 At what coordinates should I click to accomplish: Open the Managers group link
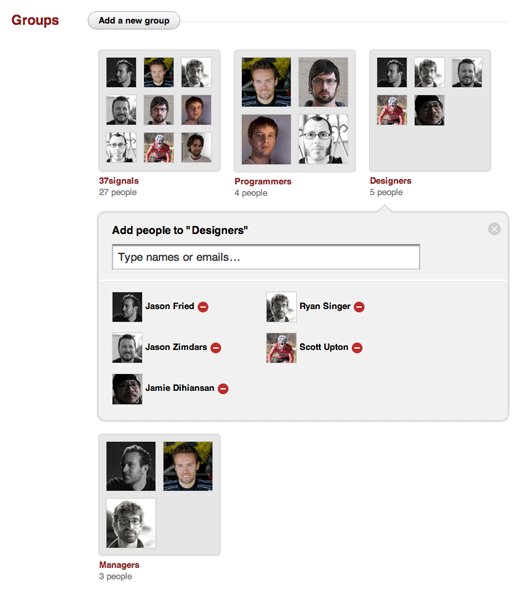coord(119,565)
